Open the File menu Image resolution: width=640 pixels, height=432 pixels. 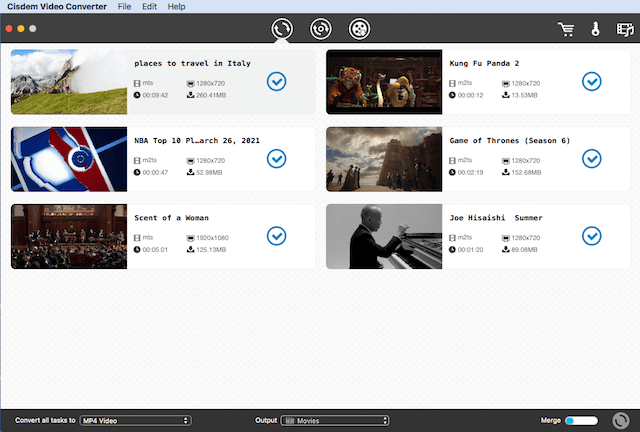[x=124, y=7]
